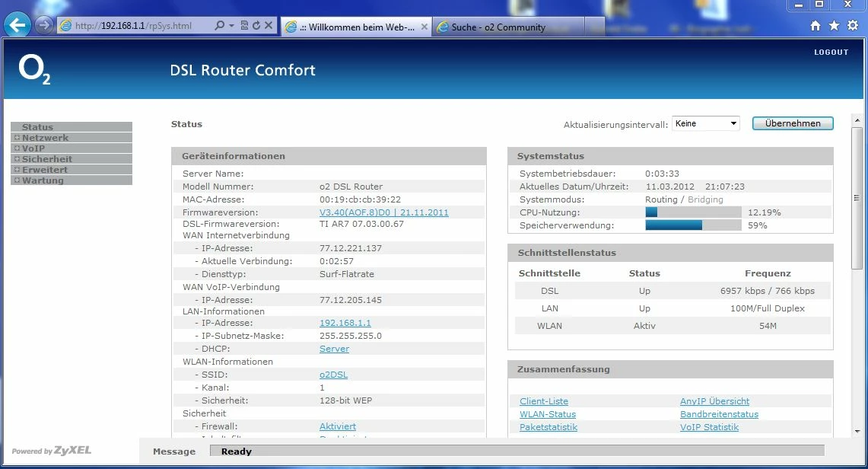Click the MAC address 00:19:cb:cb:39:22

360,199
